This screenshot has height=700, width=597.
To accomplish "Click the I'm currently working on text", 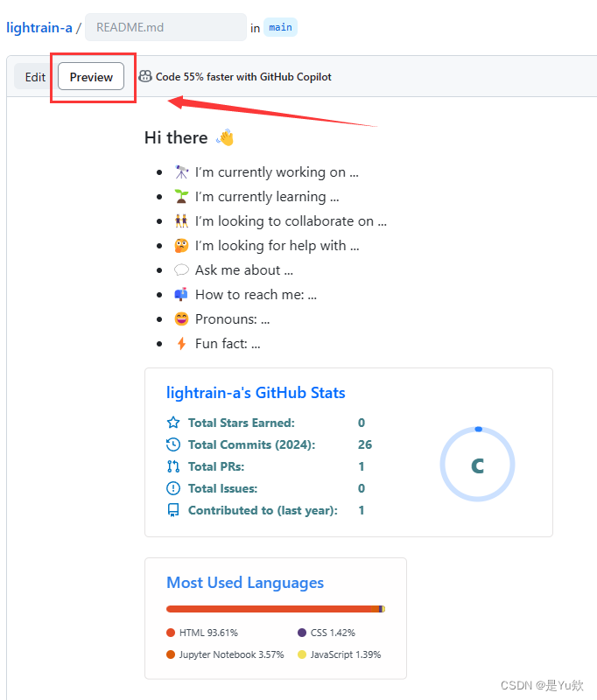I will 277,171.
